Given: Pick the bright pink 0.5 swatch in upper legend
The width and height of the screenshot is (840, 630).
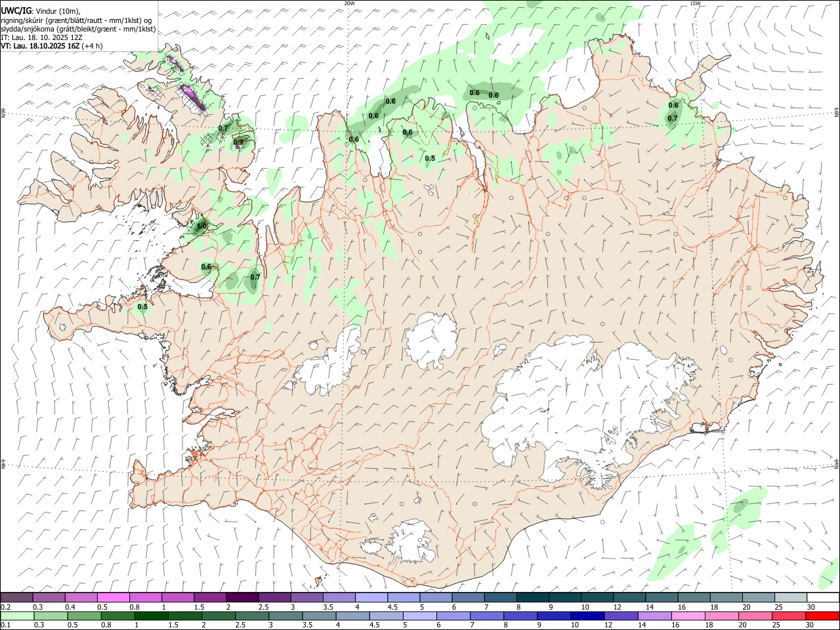Looking at the screenshot, I should [x=113, y=598].
